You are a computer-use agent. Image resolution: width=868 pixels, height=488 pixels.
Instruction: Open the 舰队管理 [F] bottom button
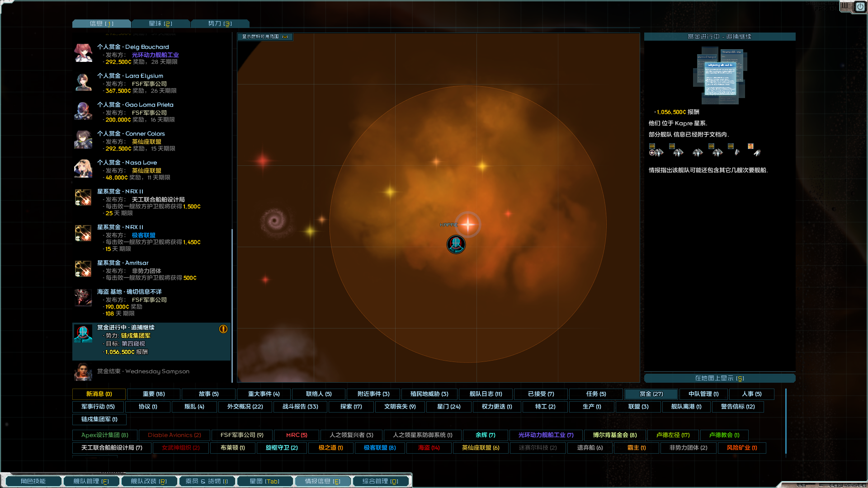[x=91, y=481]
